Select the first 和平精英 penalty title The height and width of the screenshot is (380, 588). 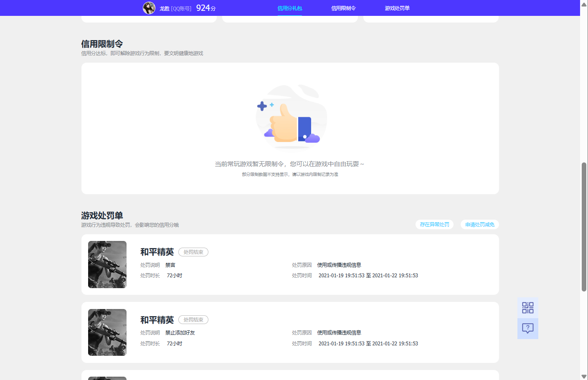[x=157, y=252]
